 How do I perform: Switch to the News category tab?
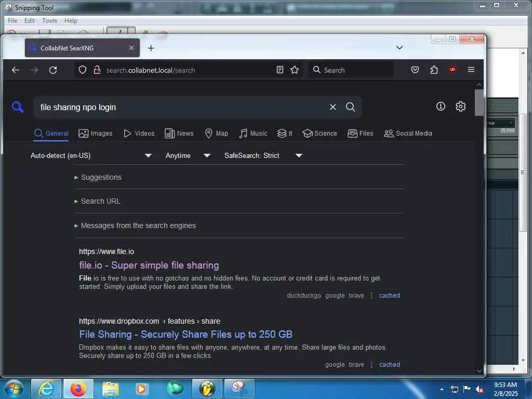pos(179,134)
